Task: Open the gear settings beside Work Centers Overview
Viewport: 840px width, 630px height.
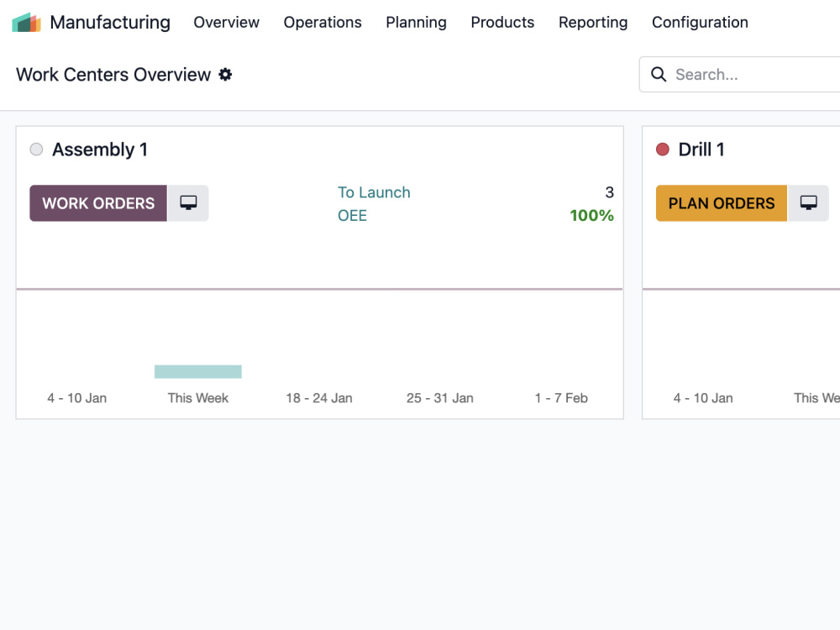Action: coord(225,75)
